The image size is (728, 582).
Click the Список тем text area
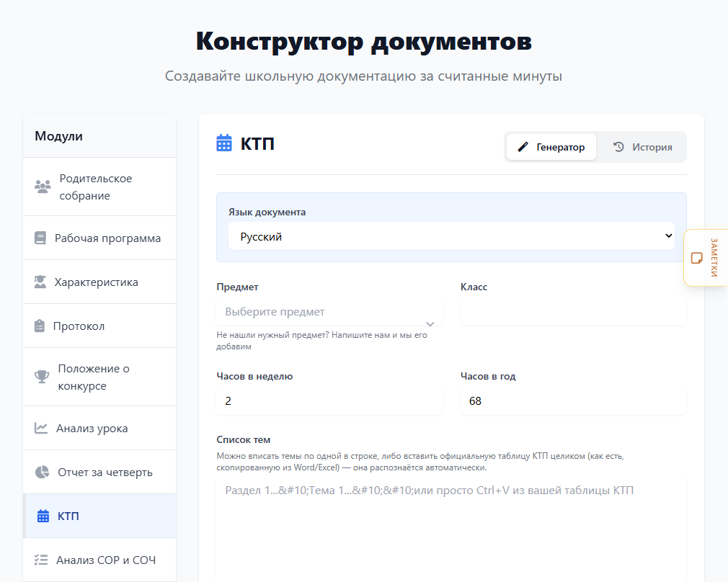pos(451,530)
